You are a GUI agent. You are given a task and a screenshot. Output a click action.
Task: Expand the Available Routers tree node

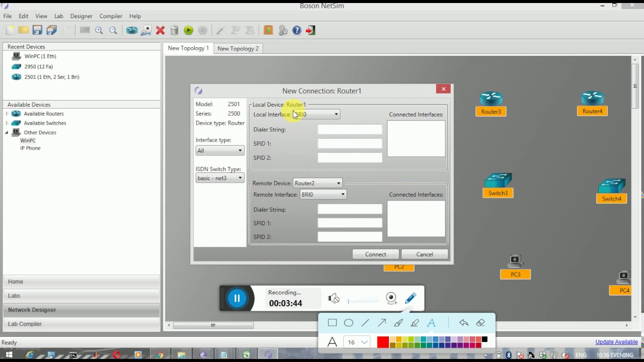(x=7, y=114)
